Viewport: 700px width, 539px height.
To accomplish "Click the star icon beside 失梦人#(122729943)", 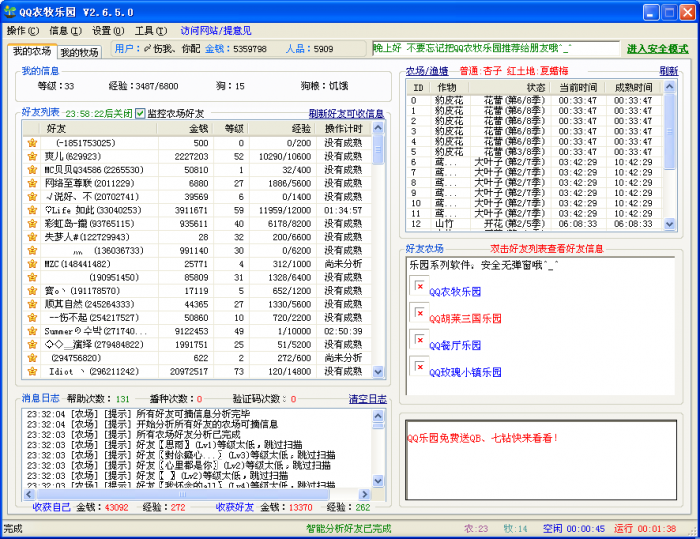I will 32,237.
